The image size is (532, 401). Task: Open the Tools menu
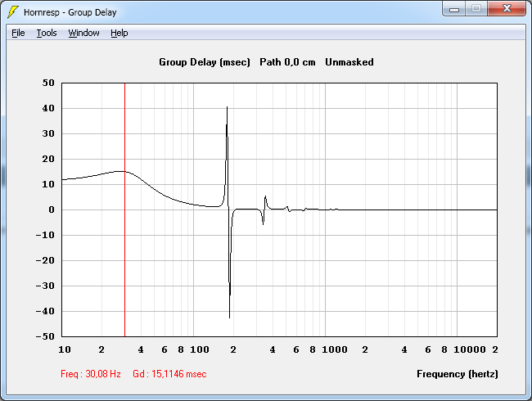click(x=47, y=33)
